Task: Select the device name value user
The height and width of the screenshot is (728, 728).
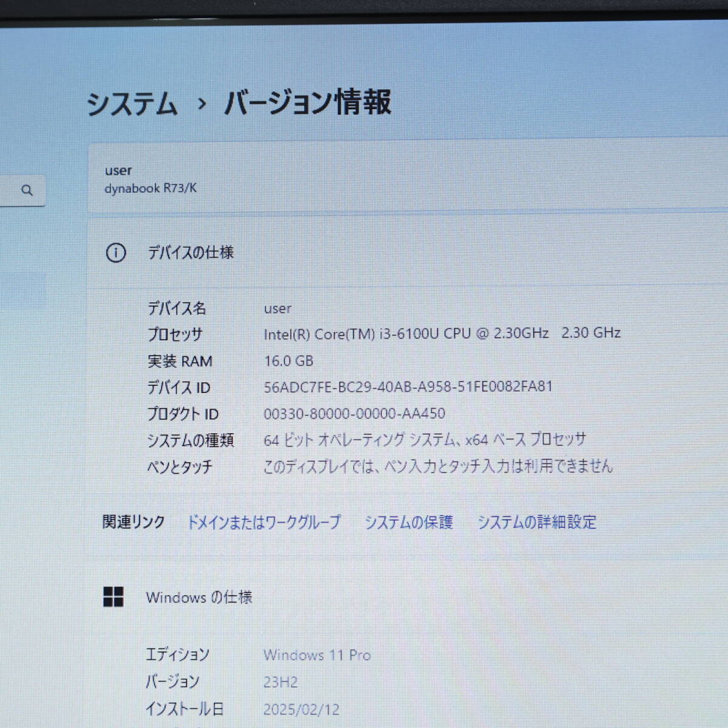Action: 278,309
